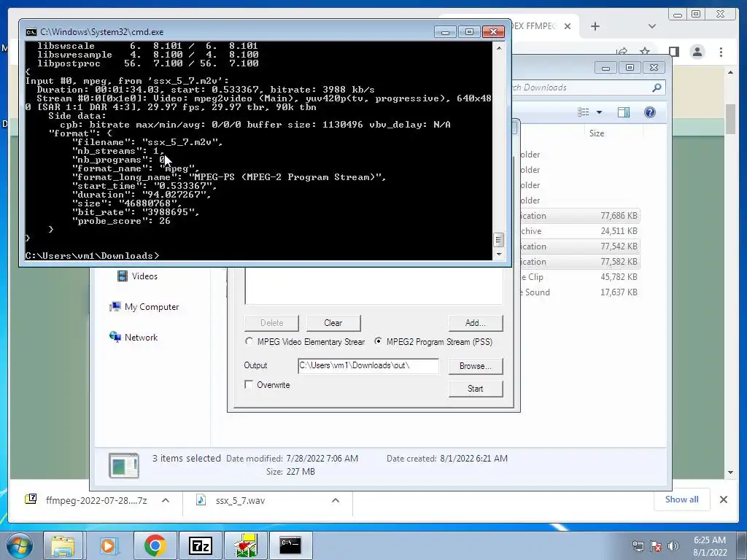Toggle Chrome side panel icon
The width and height of the screenshot is (747, 560).
pos(673,52)
